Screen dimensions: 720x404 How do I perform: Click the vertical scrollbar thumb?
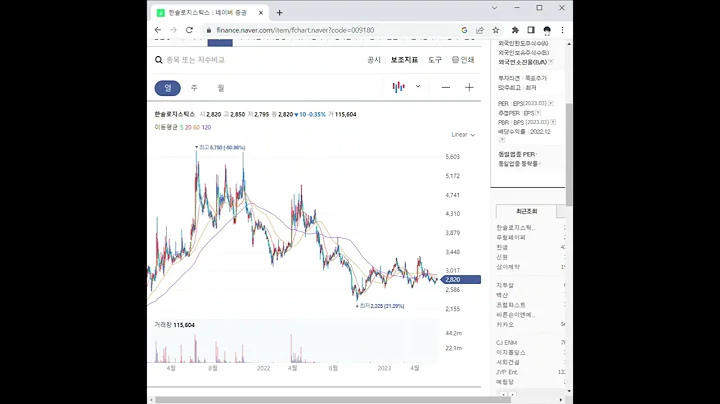(569, 155)
